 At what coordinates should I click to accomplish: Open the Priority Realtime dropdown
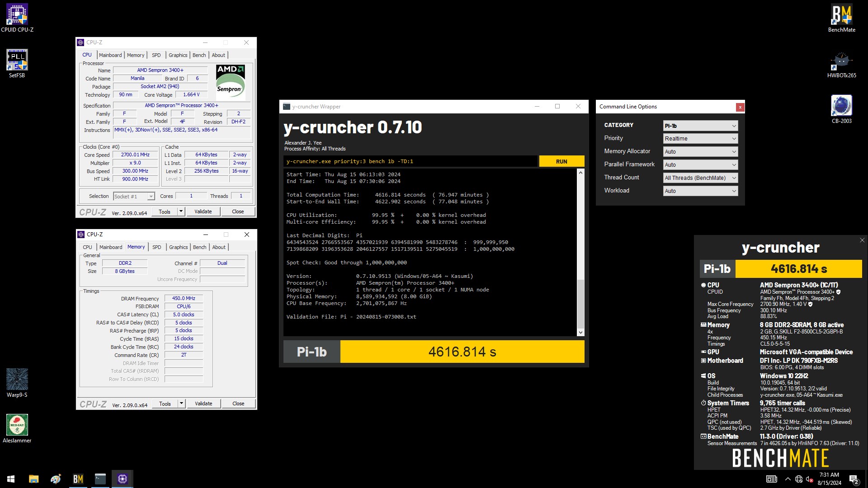point(700,139)
